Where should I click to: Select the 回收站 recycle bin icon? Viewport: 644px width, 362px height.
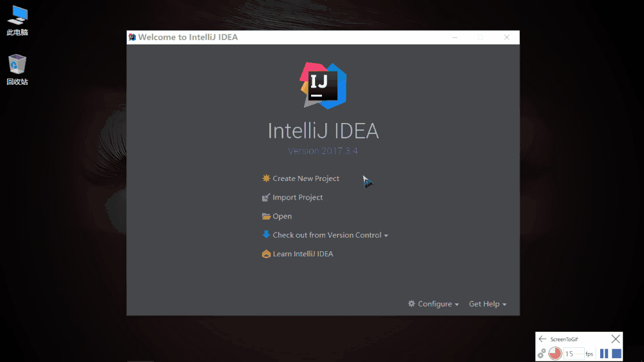(x=17, y=70)
